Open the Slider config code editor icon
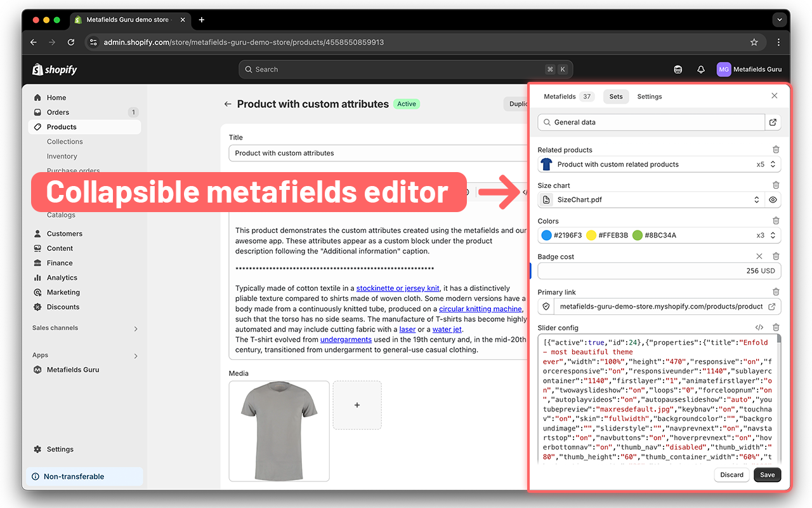This screenshot has height=508, width=812. pos(759,327)
